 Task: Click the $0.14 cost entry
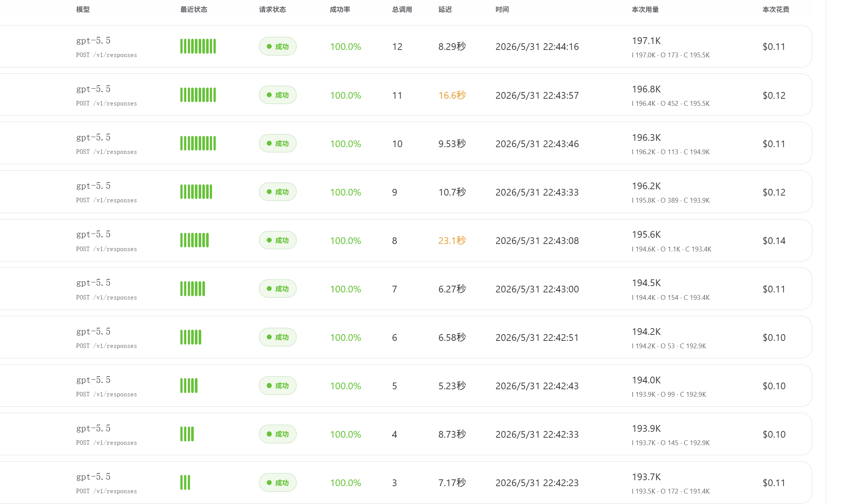click(x=774, y=241)
